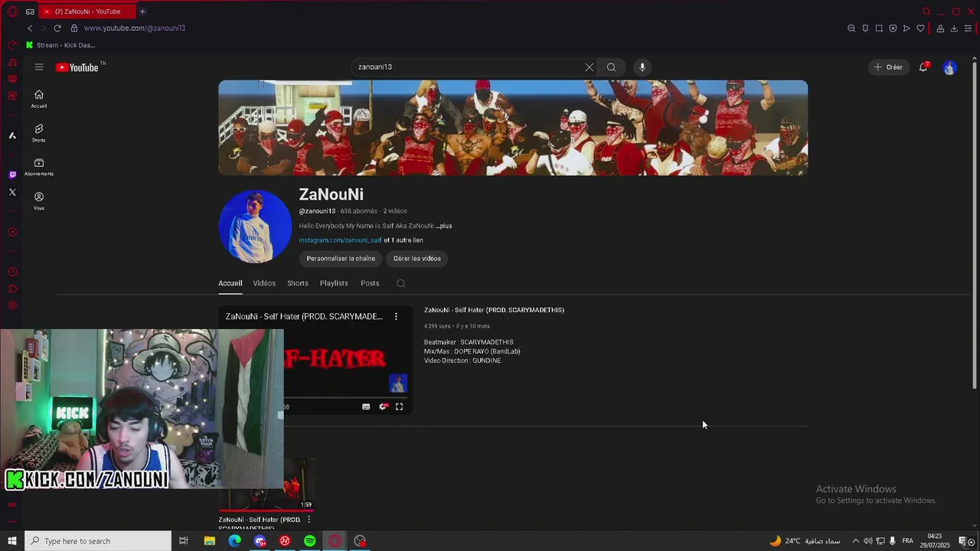Reload the page
This screenshot has height=551, width=980.
coord(57,28)
